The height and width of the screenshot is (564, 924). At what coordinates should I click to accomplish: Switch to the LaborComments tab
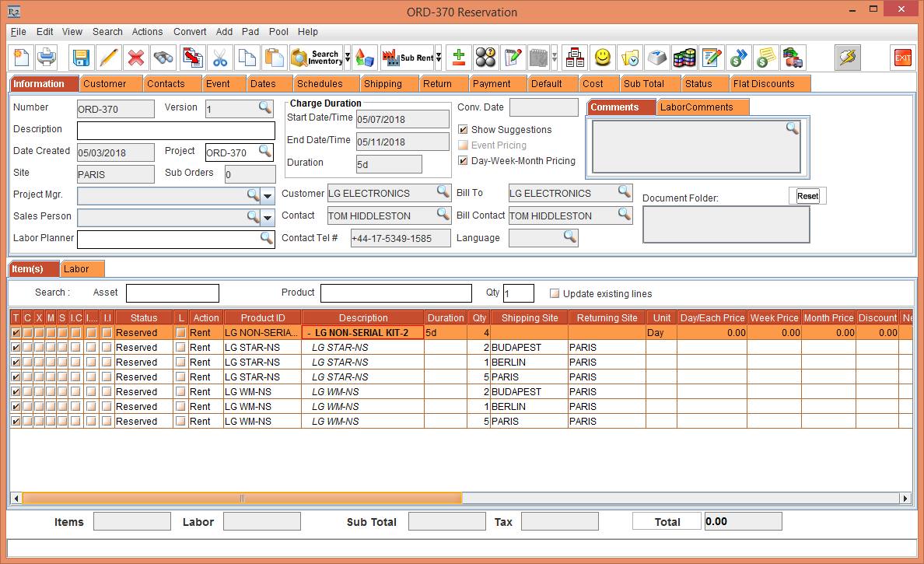(x=696, y=107)
